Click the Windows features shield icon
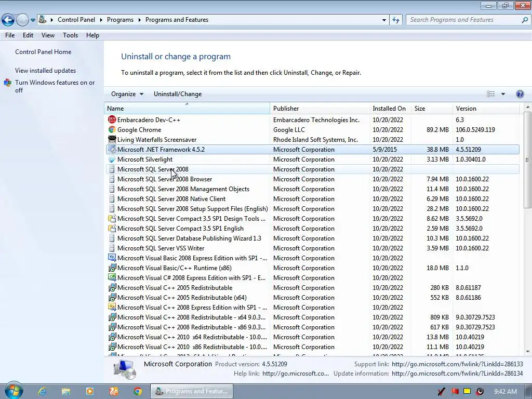Viewport: 532px width, 399px height. point(7,83)
